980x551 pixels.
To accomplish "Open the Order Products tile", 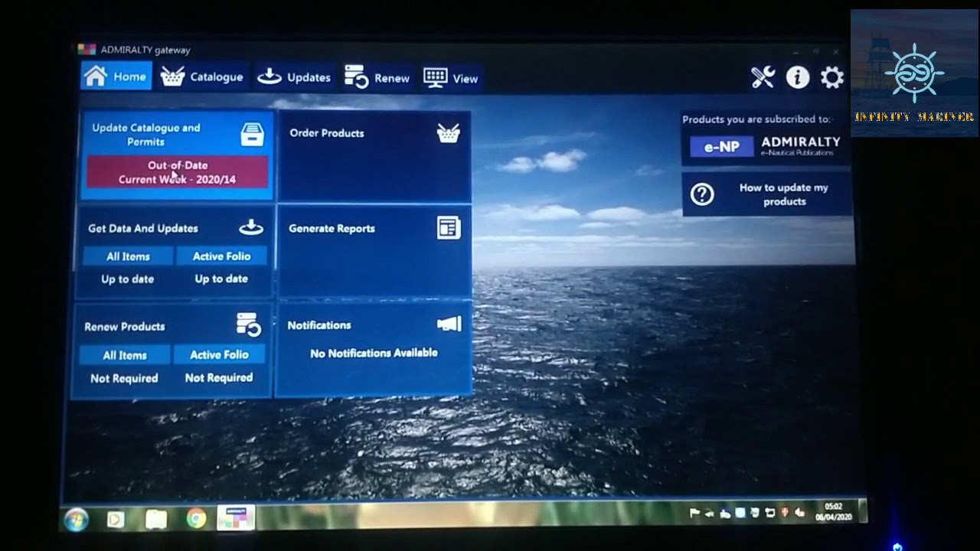I will click(x=374, y=156).
